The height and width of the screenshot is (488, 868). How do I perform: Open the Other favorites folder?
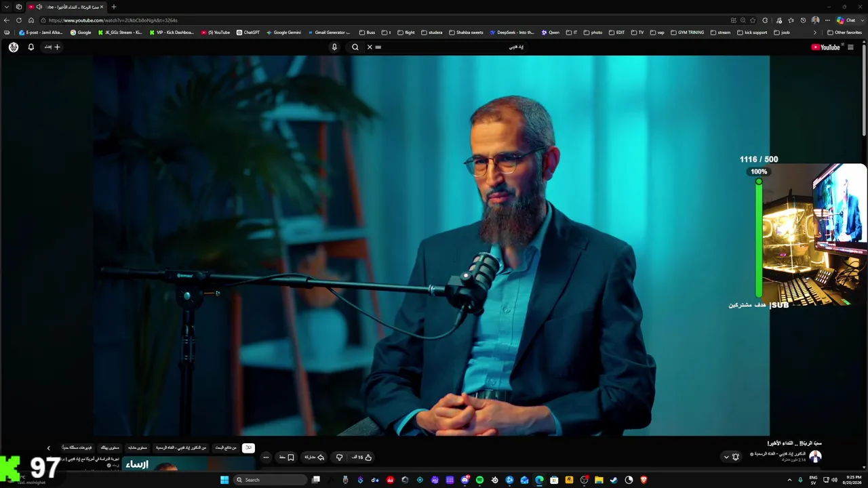tap(844, 33)
